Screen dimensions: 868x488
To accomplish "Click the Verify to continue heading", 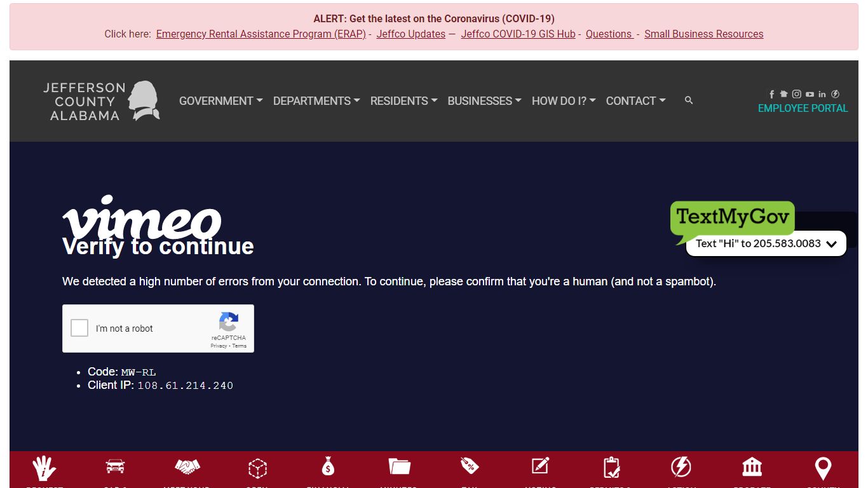I will click(158, 247).
